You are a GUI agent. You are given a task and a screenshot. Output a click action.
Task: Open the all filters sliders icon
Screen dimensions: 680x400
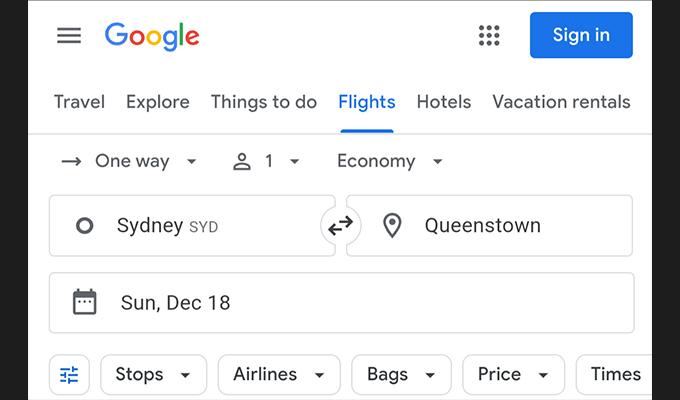tap(69, 375)
